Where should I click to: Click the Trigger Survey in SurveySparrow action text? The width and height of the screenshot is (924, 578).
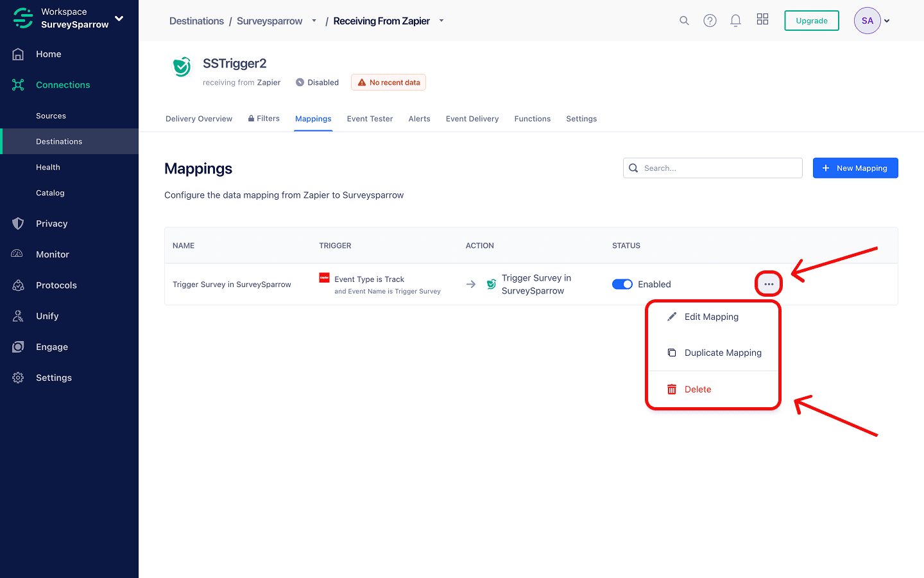[x=536, y=285]
